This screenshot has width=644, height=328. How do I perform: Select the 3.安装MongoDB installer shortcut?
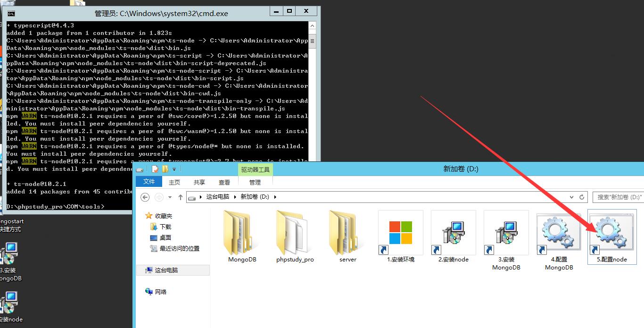[506, 234]
